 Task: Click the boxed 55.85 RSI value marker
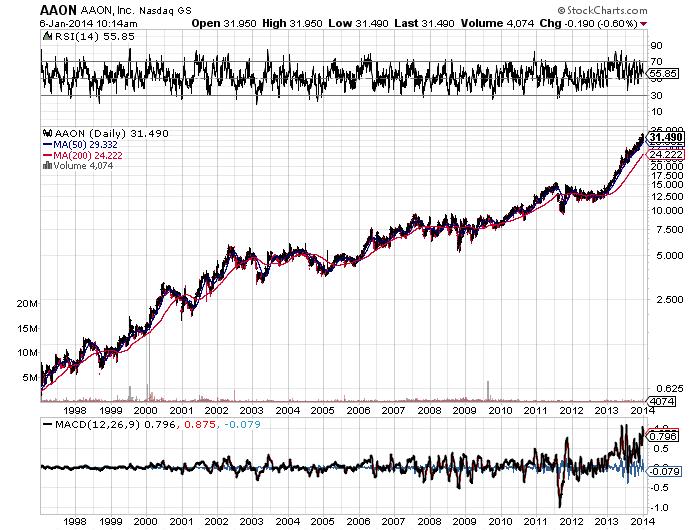tap(663, 74)
